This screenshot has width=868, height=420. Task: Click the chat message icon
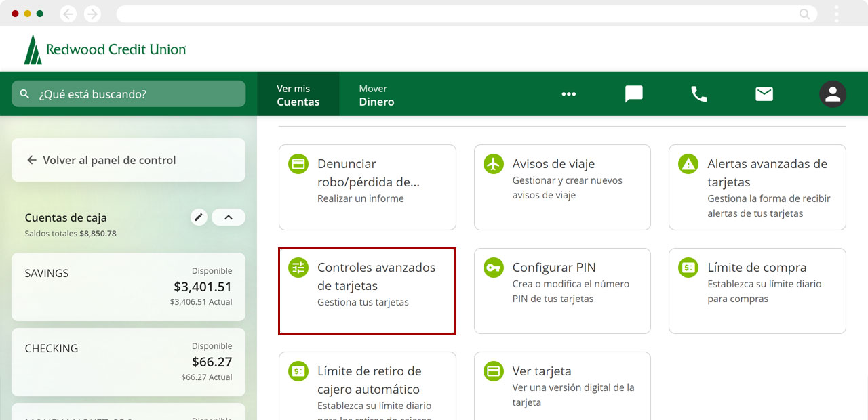633,94
